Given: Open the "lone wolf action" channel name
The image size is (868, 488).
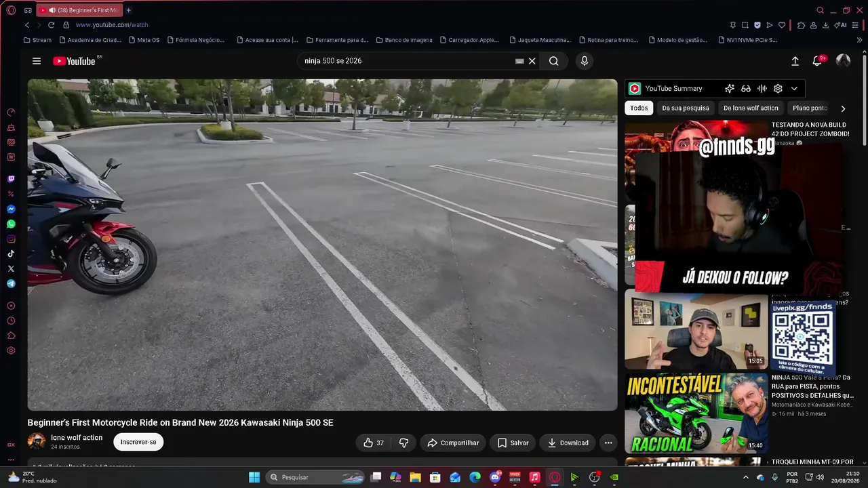Looking at the screenshot, I should click(x=77, y=438).
